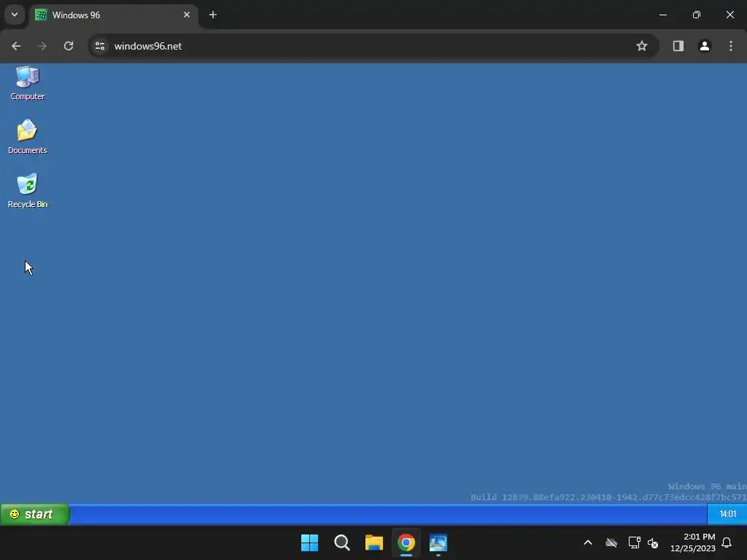Click the muted volume tray icon
The height and width of the screenshot is (560, 747).
tap(653, 542)
